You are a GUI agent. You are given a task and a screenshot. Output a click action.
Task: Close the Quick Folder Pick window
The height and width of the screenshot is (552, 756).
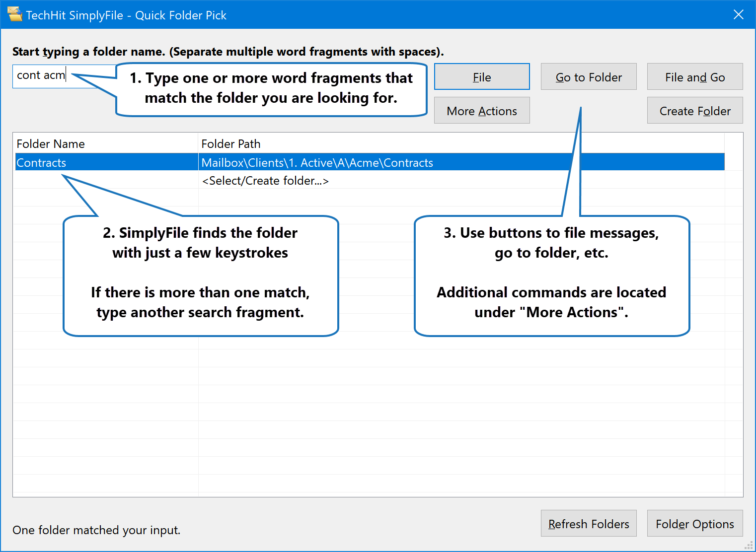tap(739, 14)
